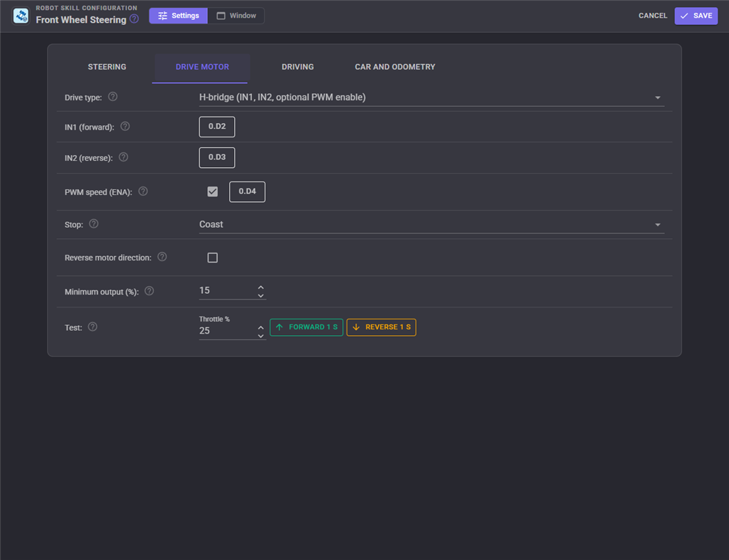Disable the PWM speed (ENA) checkbox
Viewport: 729px width, 560px height.
pos(212,191)
